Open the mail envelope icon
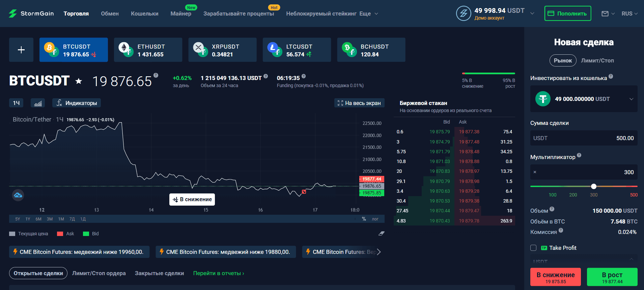 pos(605,14)
